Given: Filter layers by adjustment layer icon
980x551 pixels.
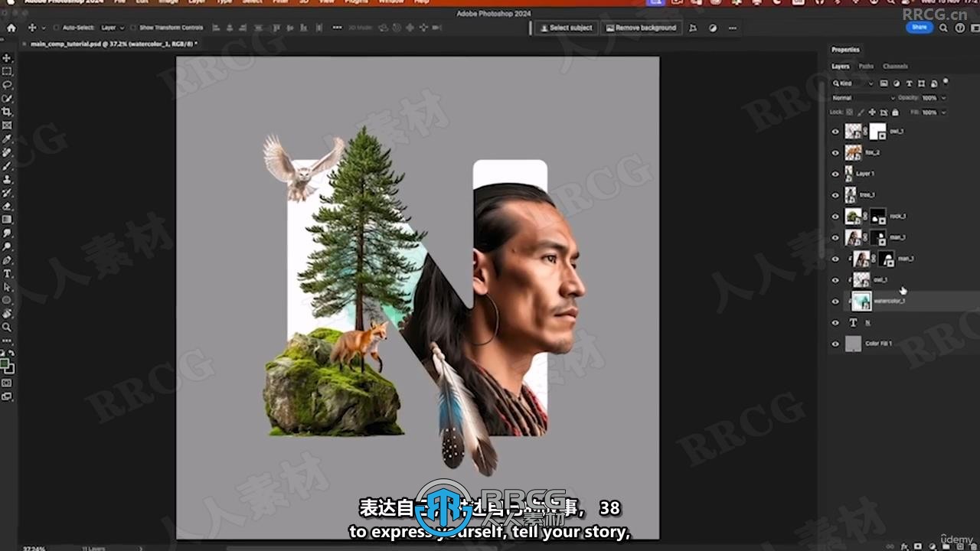Looking at the screenshot, I should [x=897, y=83].
